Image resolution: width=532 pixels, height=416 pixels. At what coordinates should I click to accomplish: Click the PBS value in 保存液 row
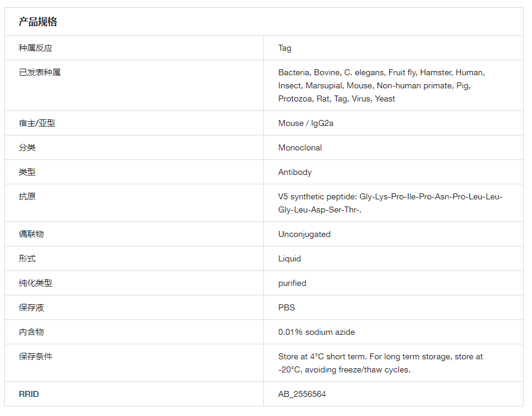click(287, 307)
